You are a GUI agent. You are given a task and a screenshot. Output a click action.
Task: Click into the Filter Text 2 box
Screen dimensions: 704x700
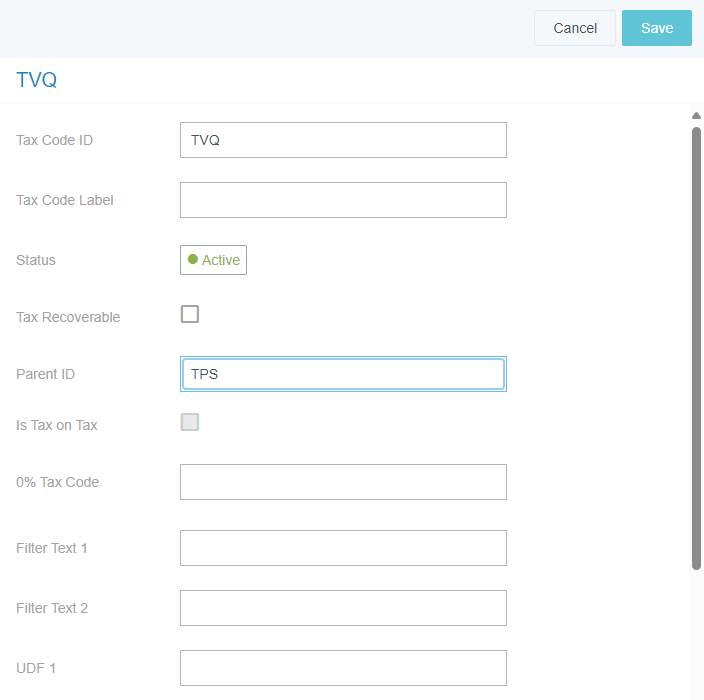click(x=343, y=608)
